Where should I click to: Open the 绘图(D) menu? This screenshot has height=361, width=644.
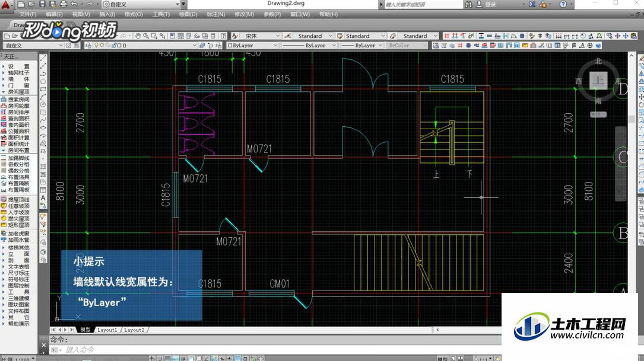click(188, 14)
